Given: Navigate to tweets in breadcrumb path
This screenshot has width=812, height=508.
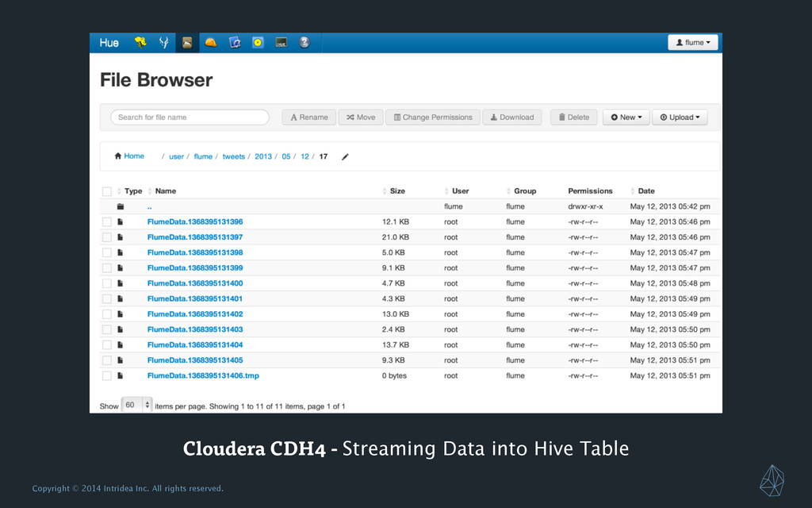Looking at the screenshot, I should tap(234, 156).
